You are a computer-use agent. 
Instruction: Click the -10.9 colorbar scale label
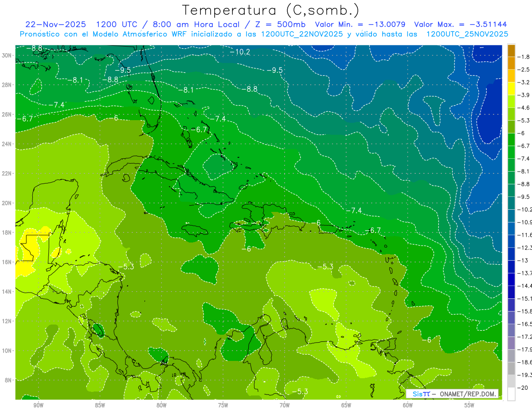pyautogui.click(x=524, y=222)
